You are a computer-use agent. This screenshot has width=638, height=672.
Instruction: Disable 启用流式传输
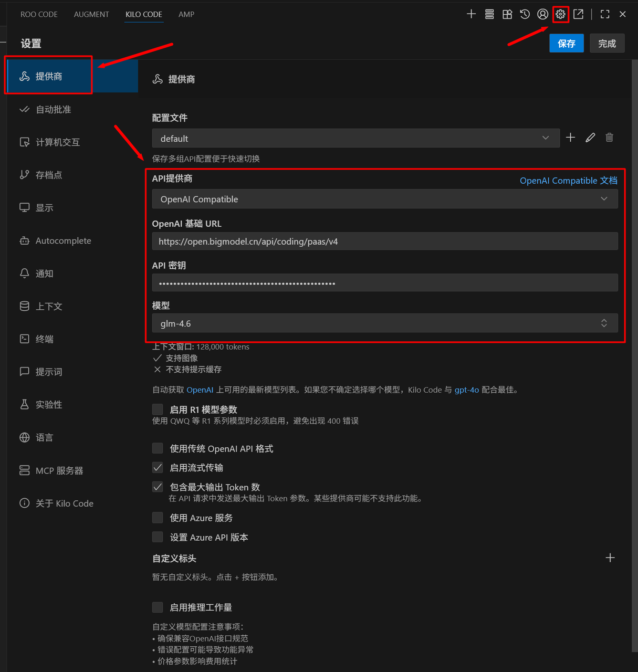(x=158, y=467)
